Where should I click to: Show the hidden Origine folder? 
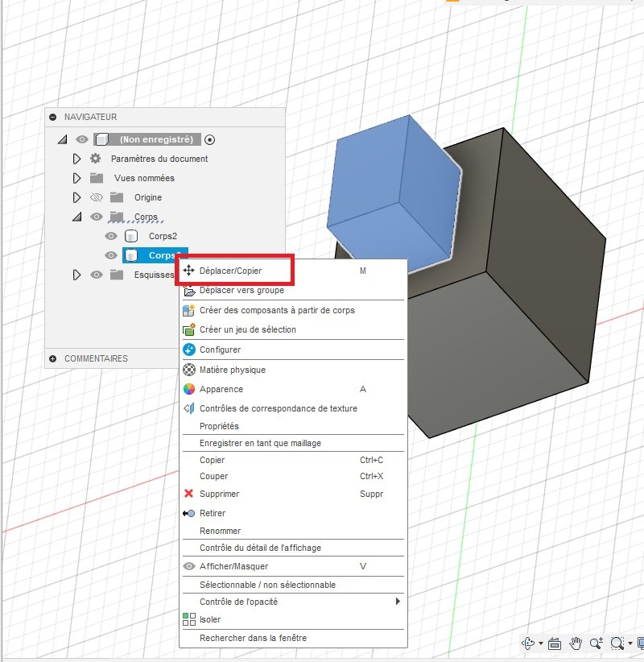97,197
